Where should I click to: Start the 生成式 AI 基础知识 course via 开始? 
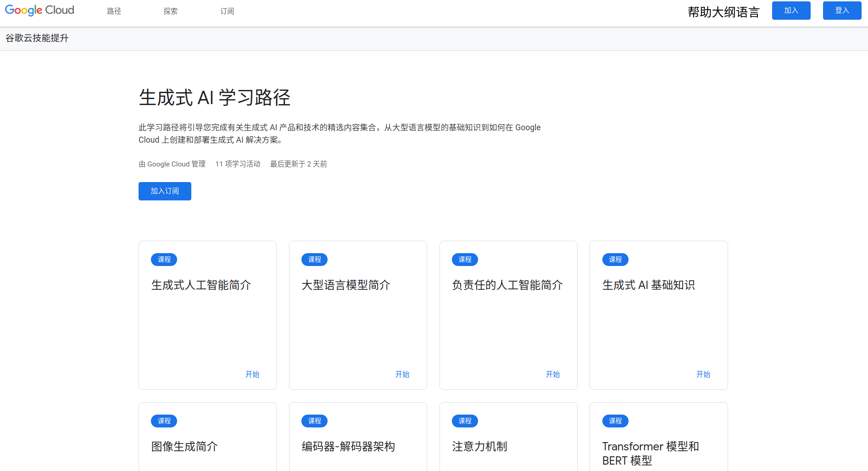(703, 374)
